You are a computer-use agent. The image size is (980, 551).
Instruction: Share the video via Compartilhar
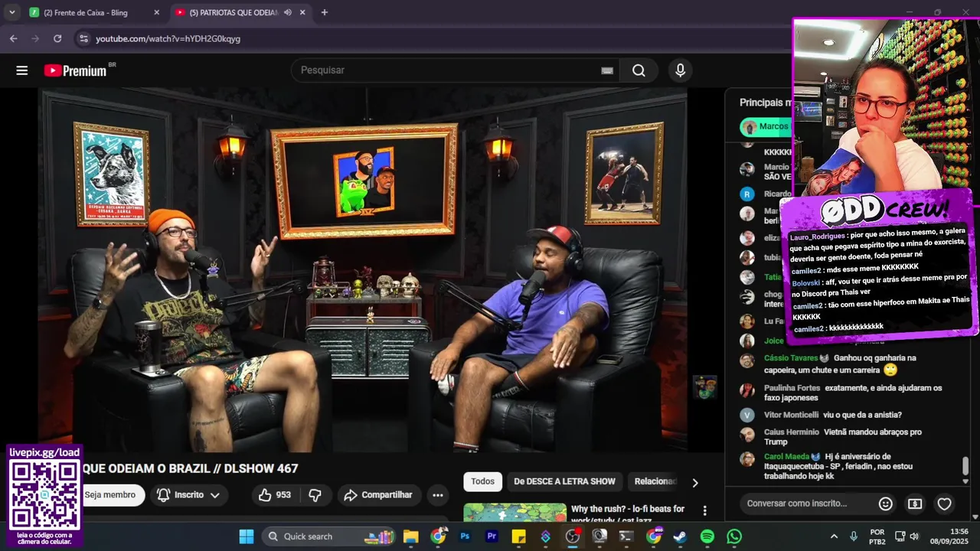click(378, 495)
